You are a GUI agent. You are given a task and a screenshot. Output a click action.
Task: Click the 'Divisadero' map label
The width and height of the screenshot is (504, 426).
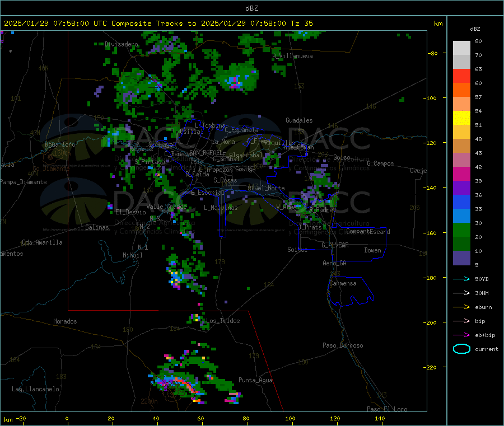coord(121,44)
